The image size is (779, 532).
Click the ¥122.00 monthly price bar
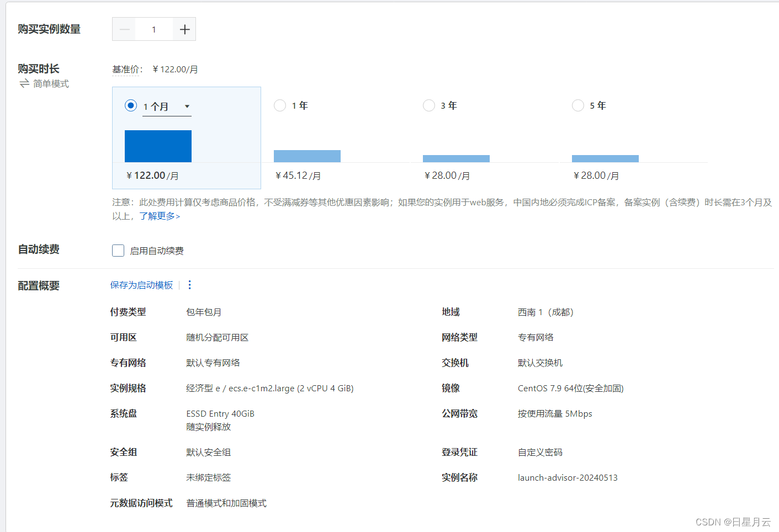[x=158, y=146]
